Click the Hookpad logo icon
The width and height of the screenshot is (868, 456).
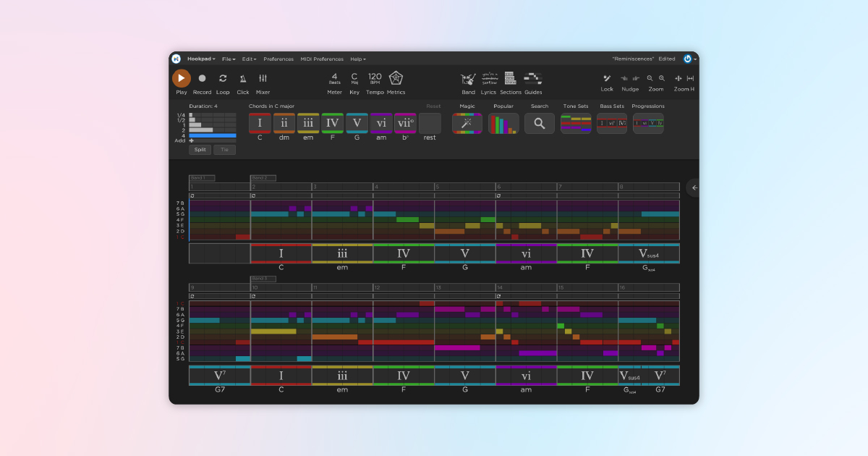point(176,59)
